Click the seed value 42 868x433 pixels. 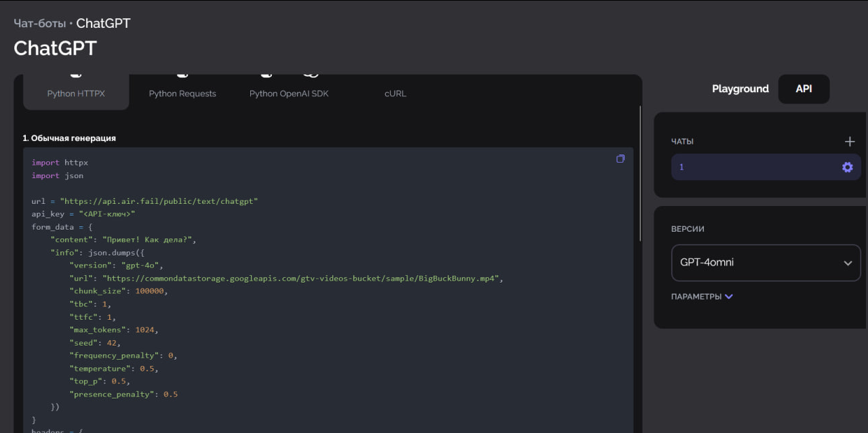point(112,343)
